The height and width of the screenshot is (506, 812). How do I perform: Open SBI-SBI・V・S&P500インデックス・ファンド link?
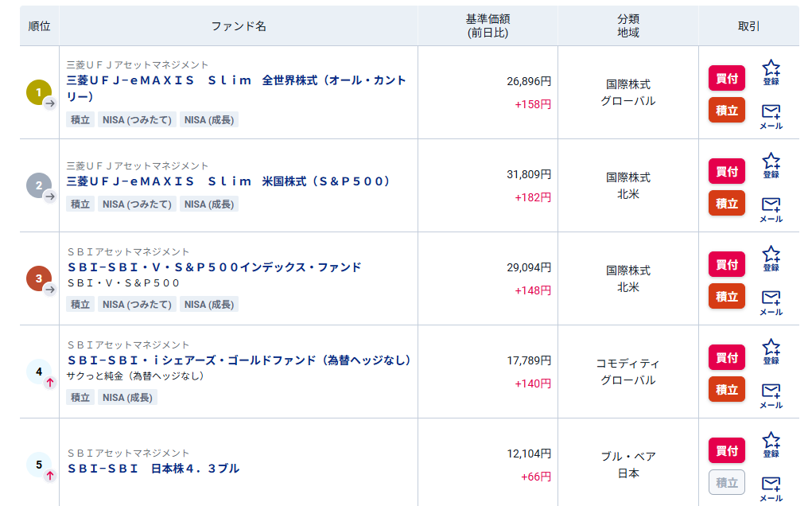tap(215, 267)
